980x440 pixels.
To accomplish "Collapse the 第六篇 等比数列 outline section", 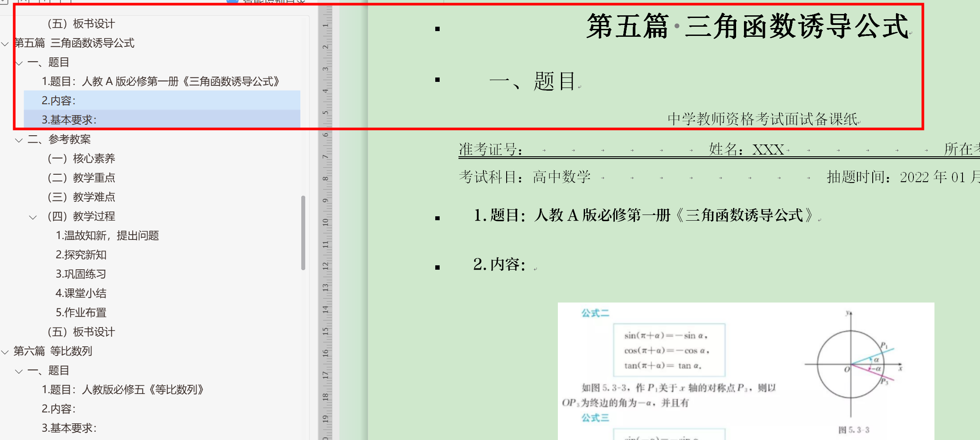I will 5,352.
